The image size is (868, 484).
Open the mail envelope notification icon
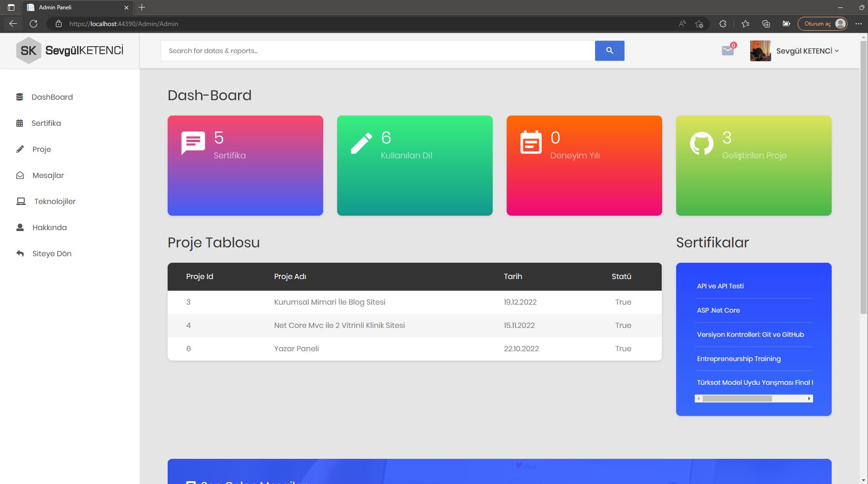[x=728, y=50]
